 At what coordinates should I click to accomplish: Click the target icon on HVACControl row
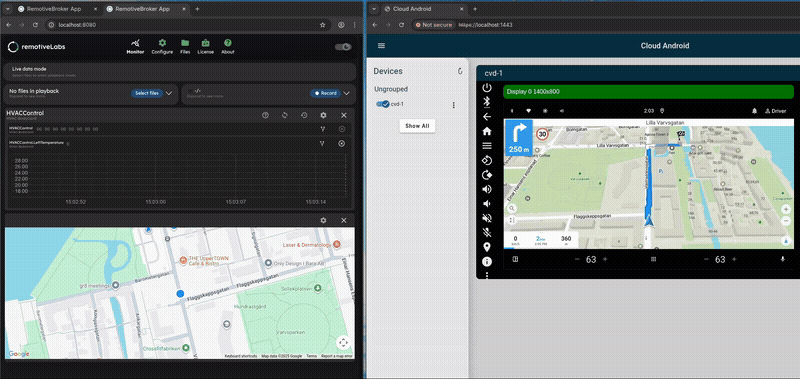[x=342, y=130]
